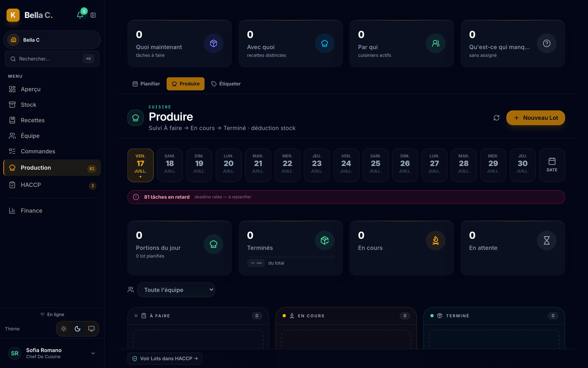The width and height of the screenshot is (588, 368).
Task: Open Bella C establishment selector
Action: point(52,40)
